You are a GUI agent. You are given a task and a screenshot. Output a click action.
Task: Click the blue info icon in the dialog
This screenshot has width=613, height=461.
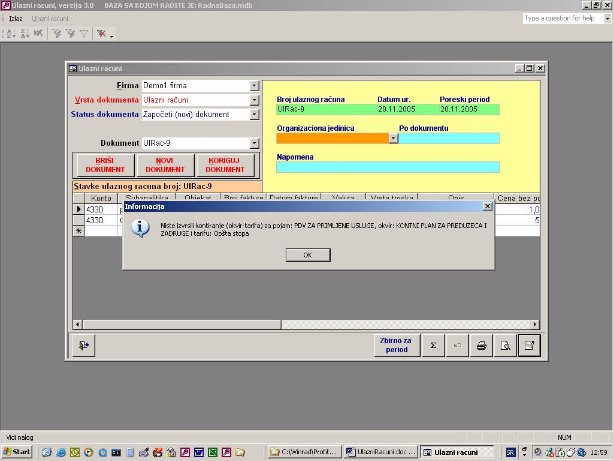pyautogui.click(x=141, y=228)
